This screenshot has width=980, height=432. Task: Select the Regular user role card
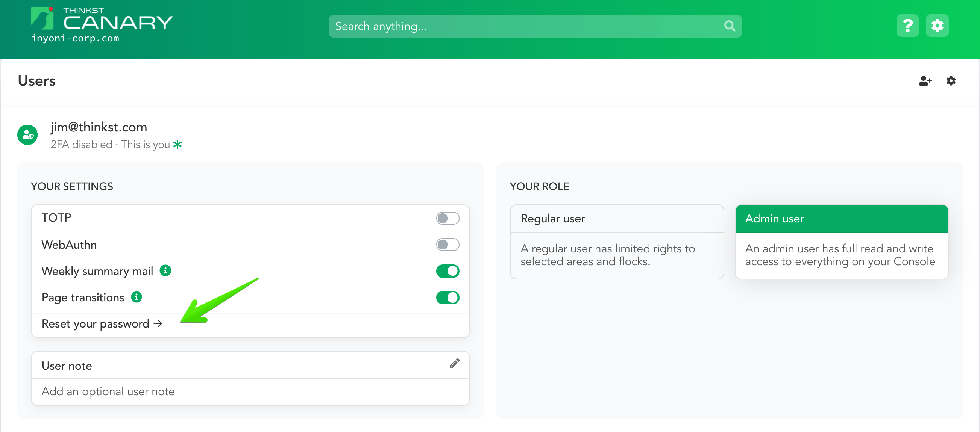point(617,242)
